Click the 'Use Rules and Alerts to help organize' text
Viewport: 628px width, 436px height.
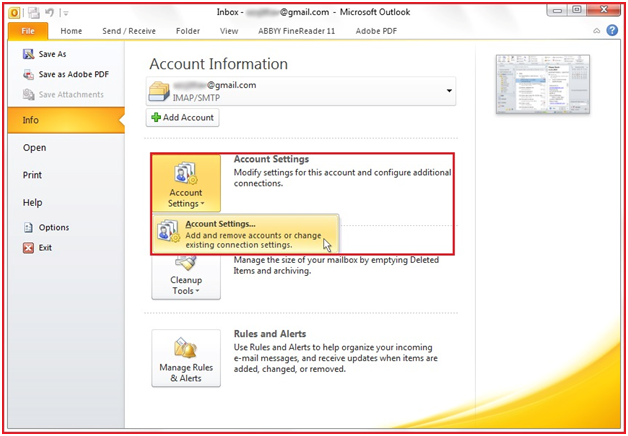pyautogui.click(x=336, y=358)
